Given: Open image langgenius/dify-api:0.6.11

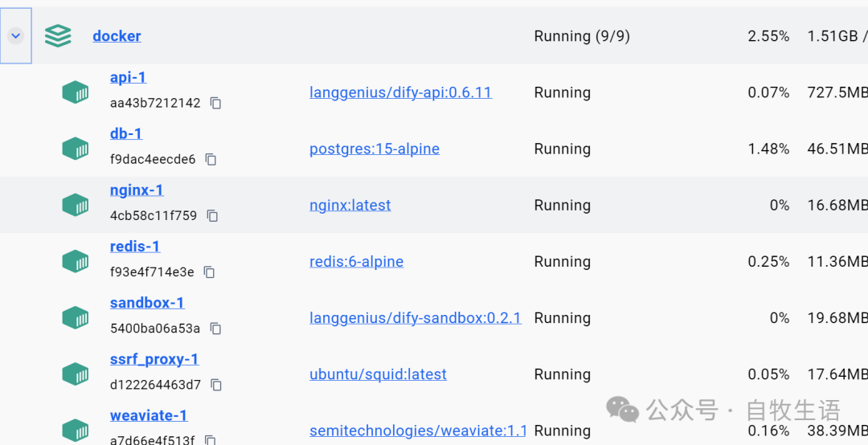Looking at the screenshot, I should [400, 92].
